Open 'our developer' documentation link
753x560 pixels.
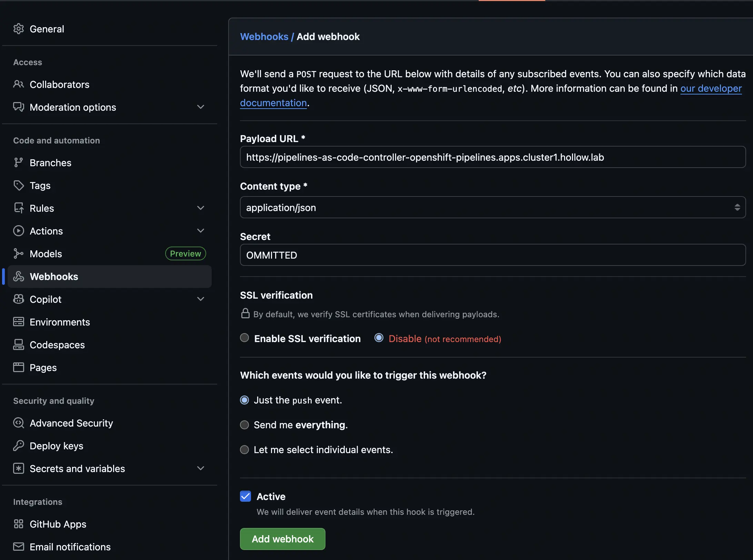[711, 88]
